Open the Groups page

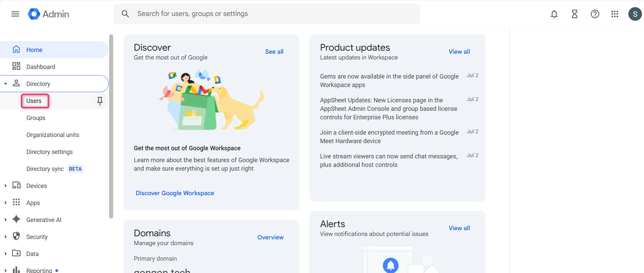pos(36,118)
